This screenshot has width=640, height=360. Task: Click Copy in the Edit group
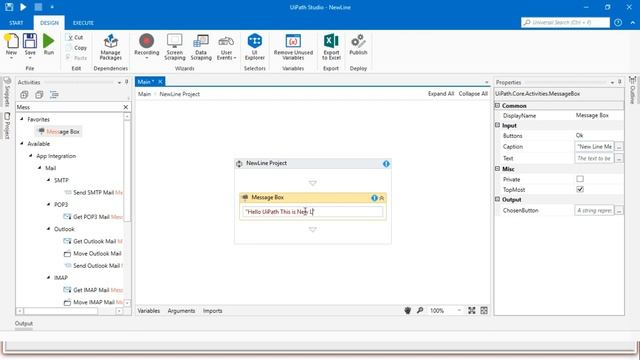(76, 48)
